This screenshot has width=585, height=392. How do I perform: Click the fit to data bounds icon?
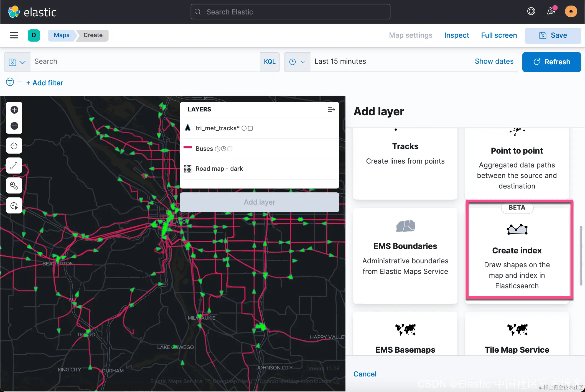pyautogui.click(x=14, y=146)
